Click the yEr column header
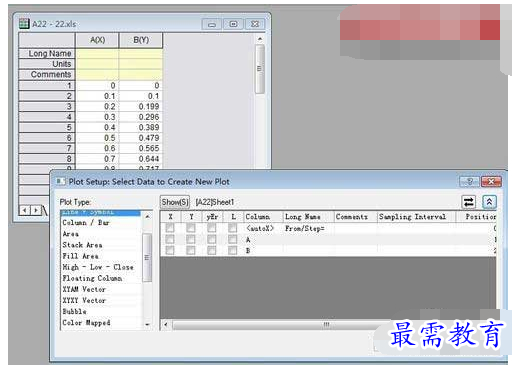Image resolution: width=512 pixels, height=366 pixels. [212, 217]
